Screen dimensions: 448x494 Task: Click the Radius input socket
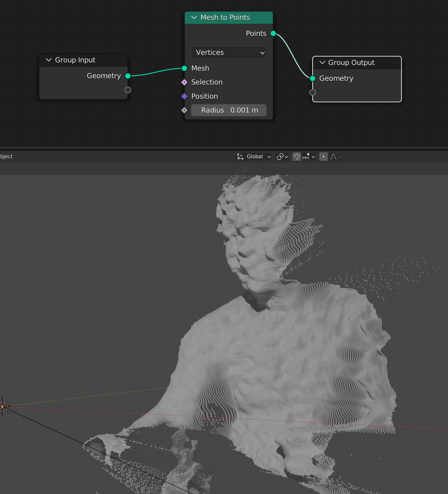click(x=184, y=110)
